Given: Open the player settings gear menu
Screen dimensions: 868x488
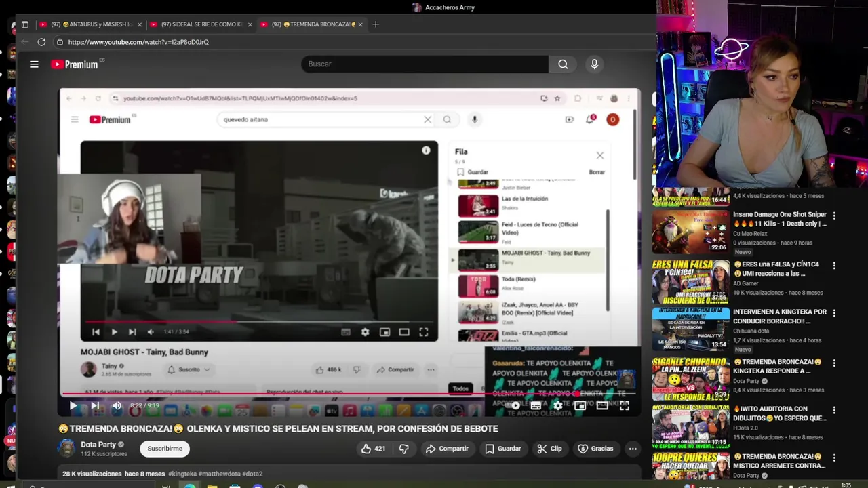Looking at the screenshot, I should 557,406.
